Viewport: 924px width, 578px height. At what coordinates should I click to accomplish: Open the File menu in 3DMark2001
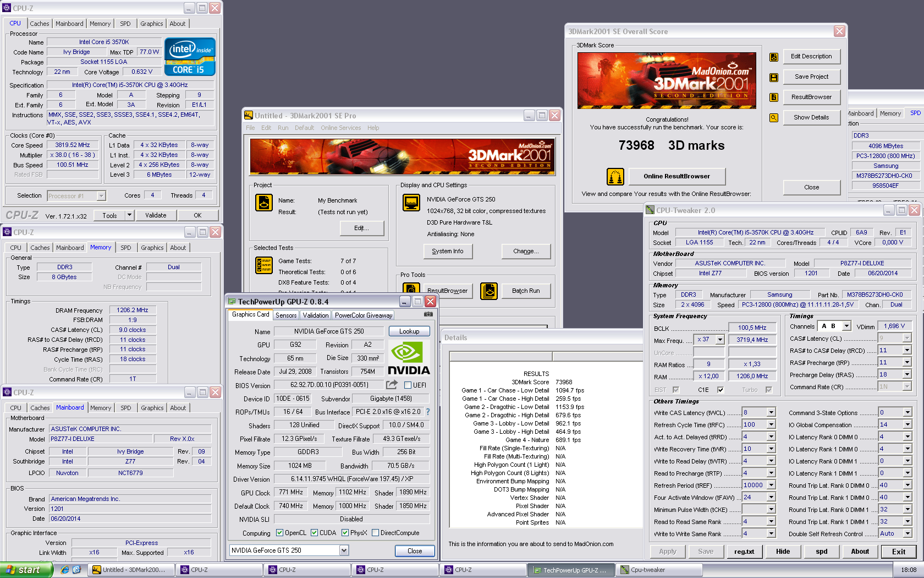click(x=250, y=128)
